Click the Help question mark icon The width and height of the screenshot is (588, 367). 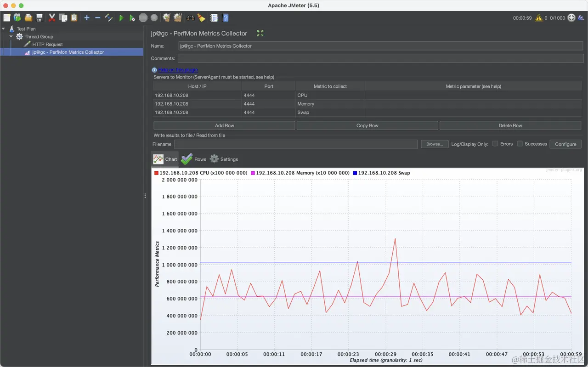pyautogui.click(x=226, y=18)
